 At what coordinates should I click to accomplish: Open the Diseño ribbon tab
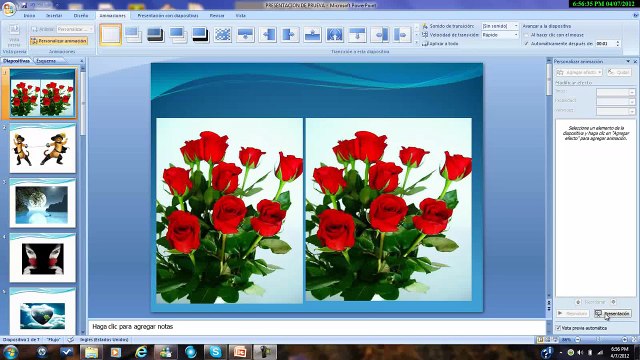pyautogui.click(x=81, y=16)
